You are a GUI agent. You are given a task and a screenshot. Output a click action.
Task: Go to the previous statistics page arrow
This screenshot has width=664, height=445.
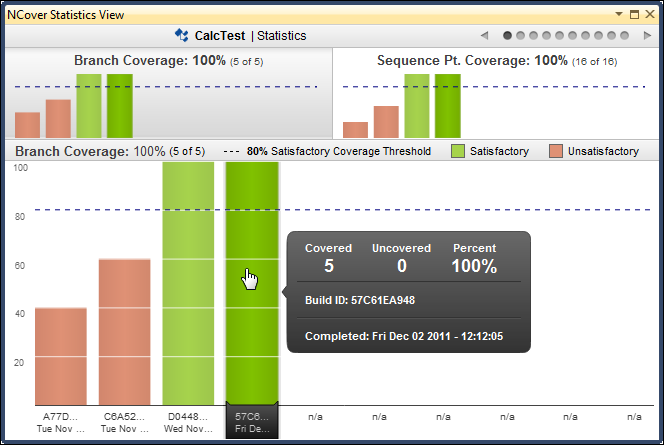pyautogui.click(x=485, y=36)
